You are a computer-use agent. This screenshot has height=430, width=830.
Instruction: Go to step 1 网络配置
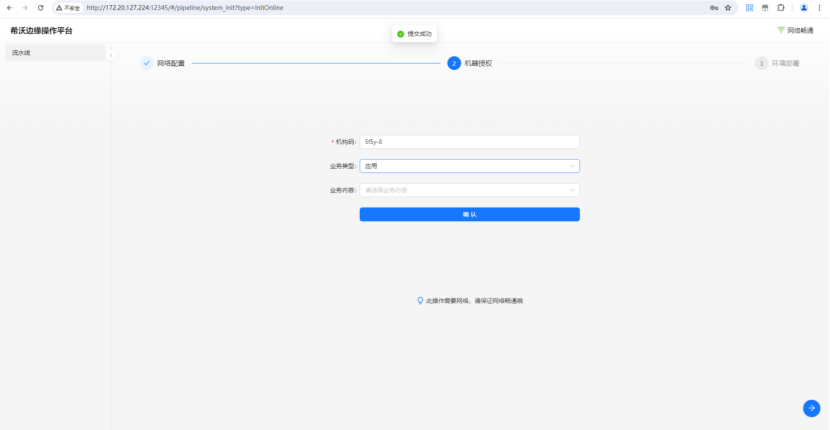coord(147,63)
